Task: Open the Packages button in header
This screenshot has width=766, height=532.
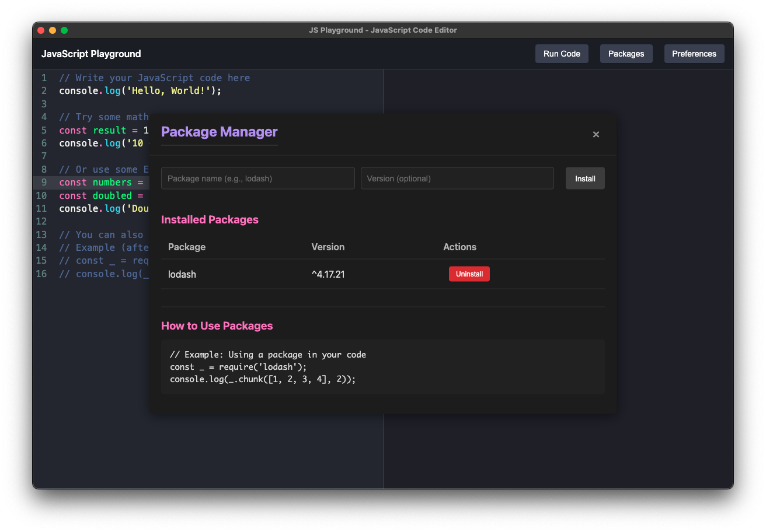Action: [x=626, y=54]
